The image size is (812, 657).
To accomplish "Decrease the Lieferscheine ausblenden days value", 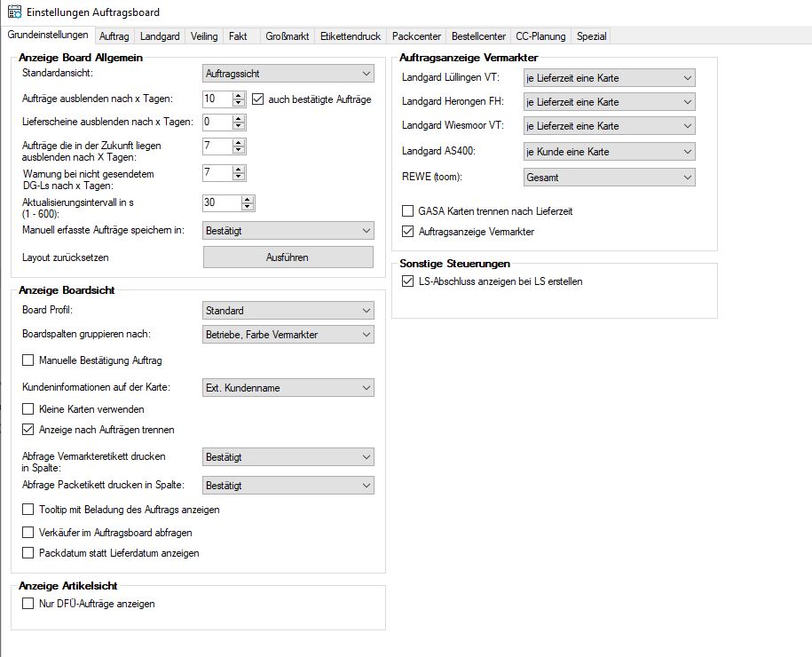I will [x=239, y=125].
